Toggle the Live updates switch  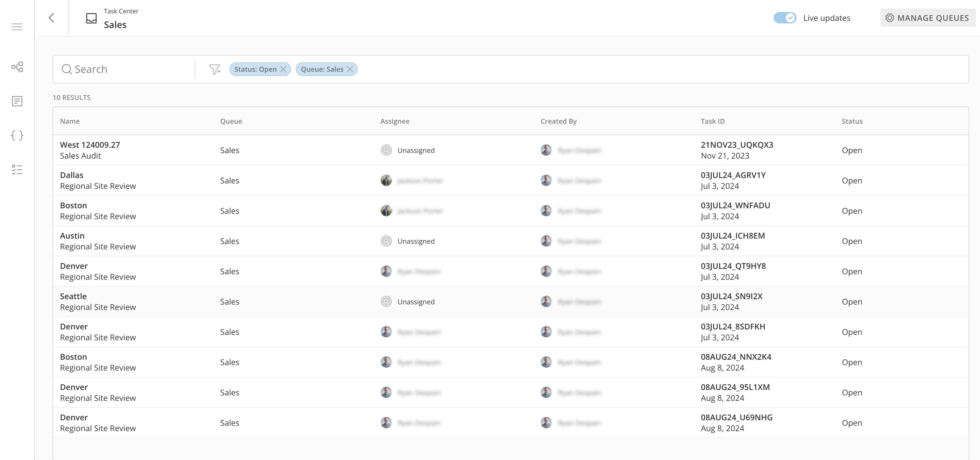point(785,18)
